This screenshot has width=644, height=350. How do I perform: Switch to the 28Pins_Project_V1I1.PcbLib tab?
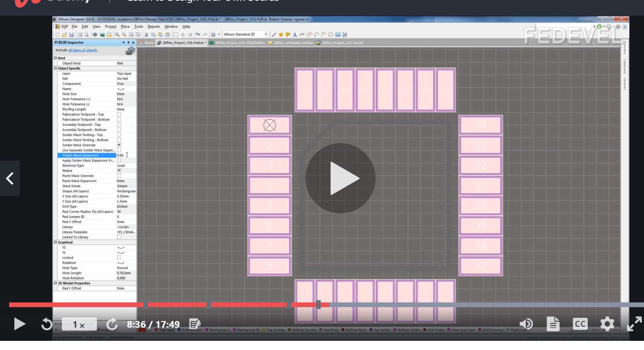pos(182,43)
